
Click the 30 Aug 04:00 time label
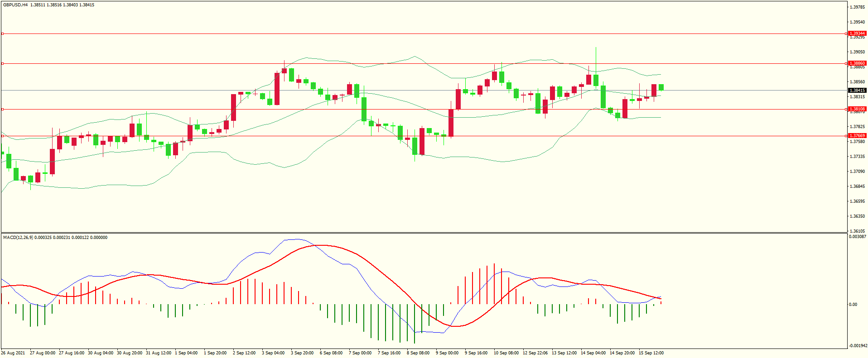point(101,353)
